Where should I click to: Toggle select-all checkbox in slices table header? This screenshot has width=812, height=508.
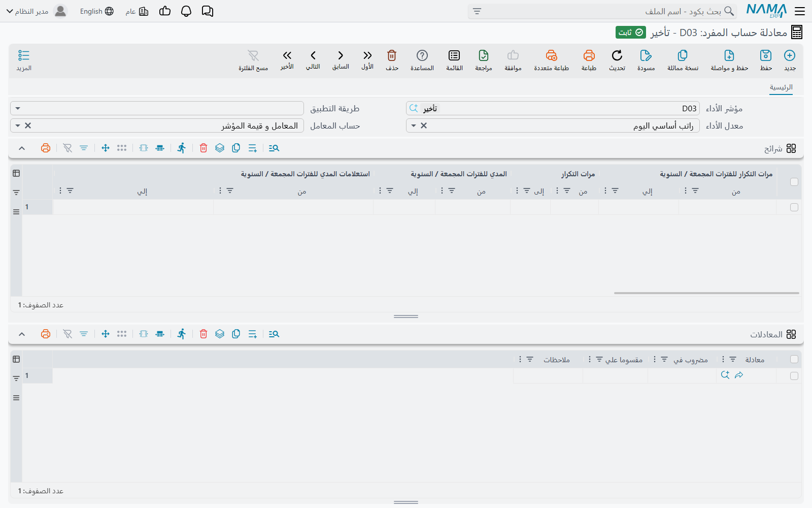coord(794,182)
